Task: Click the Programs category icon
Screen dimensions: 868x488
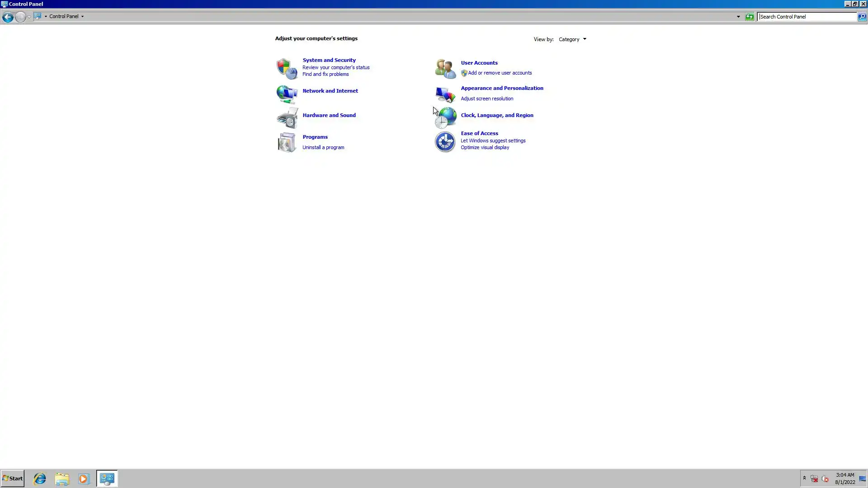Action: coord(287,142)
